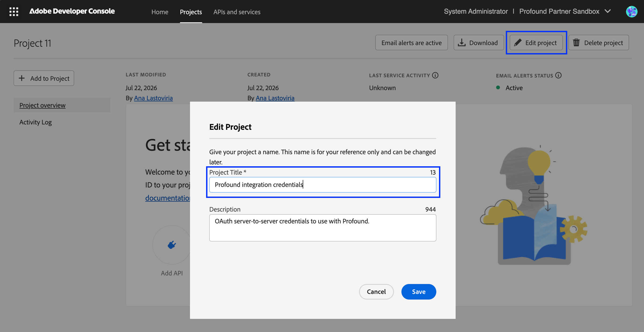Open the app switcher grid icon
This screenshot has width=644, height=332.
(14, 12)
